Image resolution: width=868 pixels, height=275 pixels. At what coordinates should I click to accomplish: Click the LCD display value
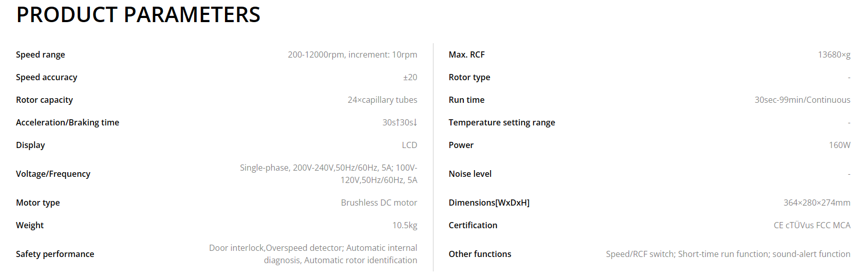(x=409, y=145)
